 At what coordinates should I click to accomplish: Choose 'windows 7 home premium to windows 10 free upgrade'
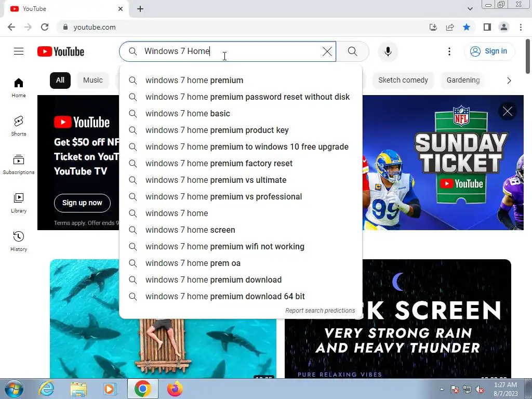coord(241,147)
